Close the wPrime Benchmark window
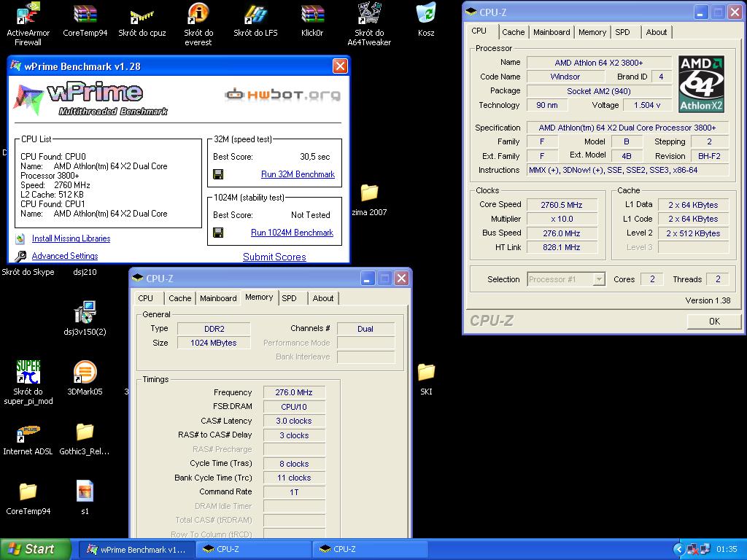Screen dimensions: 747x560 [340, 66]
